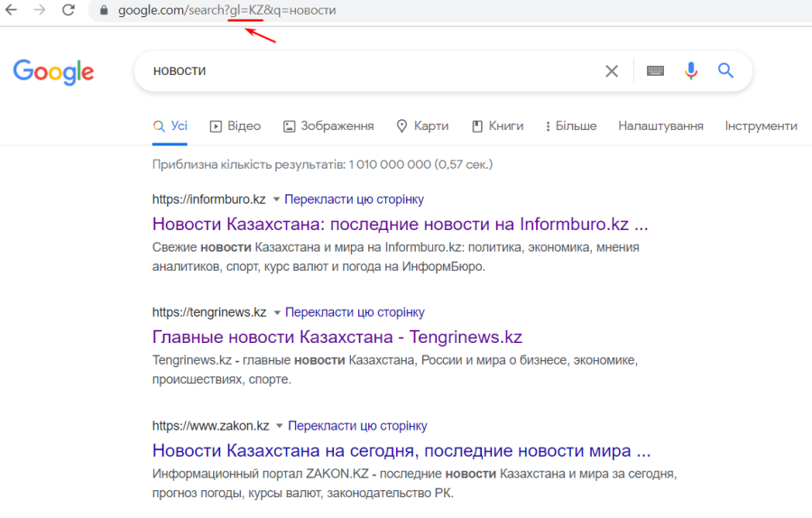Start voice search with the microphone icon
This screenshot has height=518, width=812.
691,70
